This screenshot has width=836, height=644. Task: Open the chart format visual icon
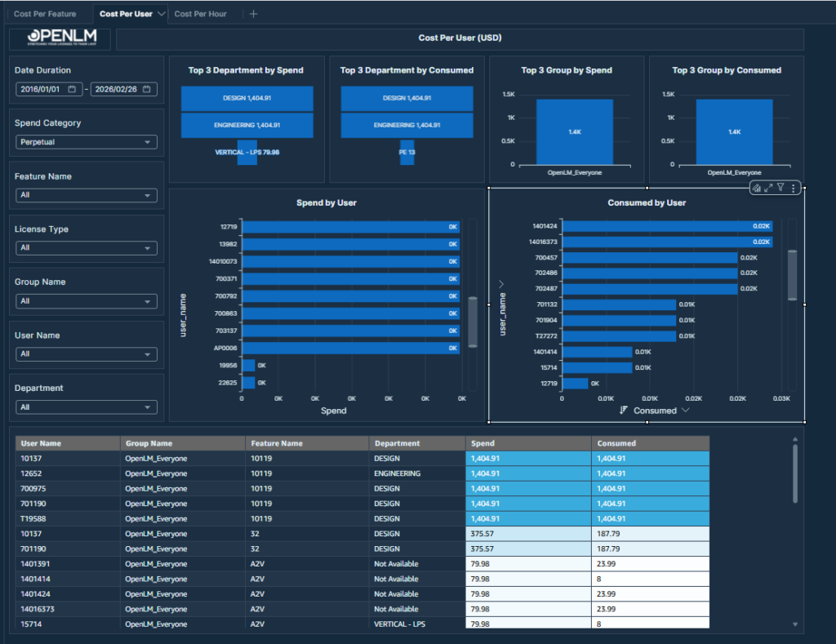tap(757, 189)
